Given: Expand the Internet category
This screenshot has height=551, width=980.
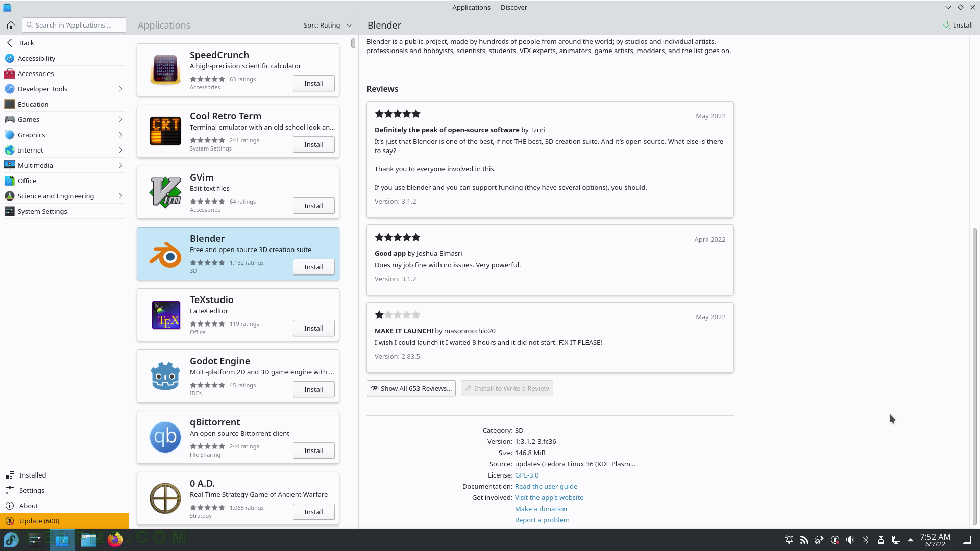Looking at the screenshot, I should pos(120,150).
